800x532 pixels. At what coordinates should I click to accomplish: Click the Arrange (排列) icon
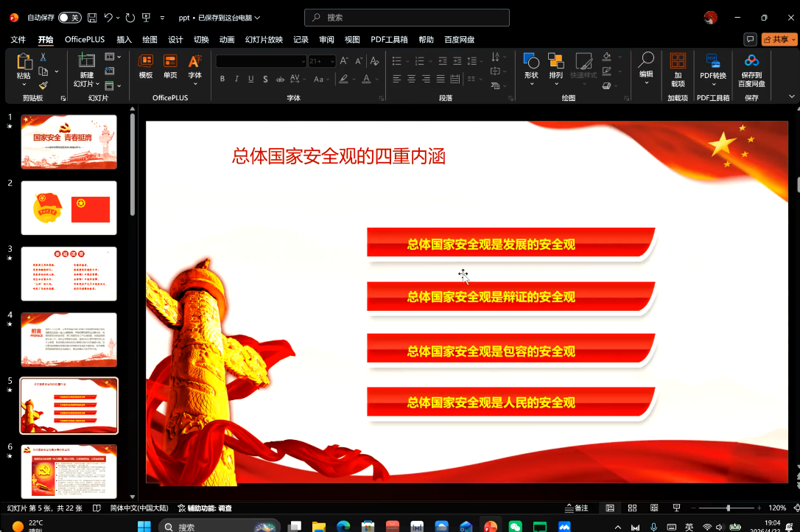pyautogui.click(x=555, y=66)
